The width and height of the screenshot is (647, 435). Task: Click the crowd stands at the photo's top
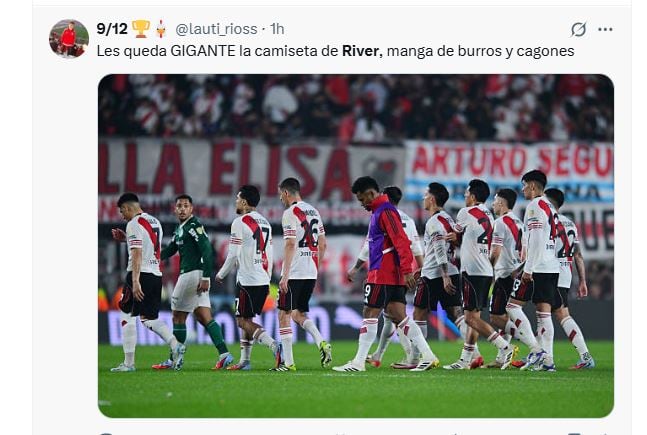(356, 107)
